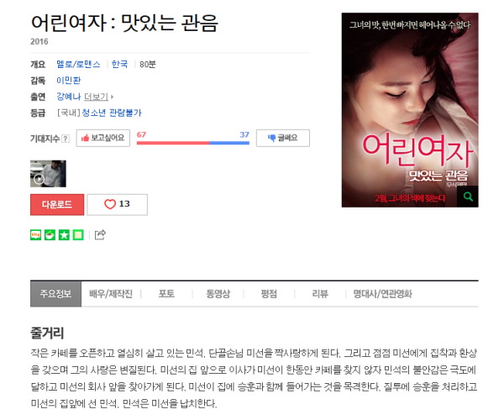Screen dimensions: 504x420
Task: Open the 포토 tab
Action: pyautogui.click(x=166, y=294)
